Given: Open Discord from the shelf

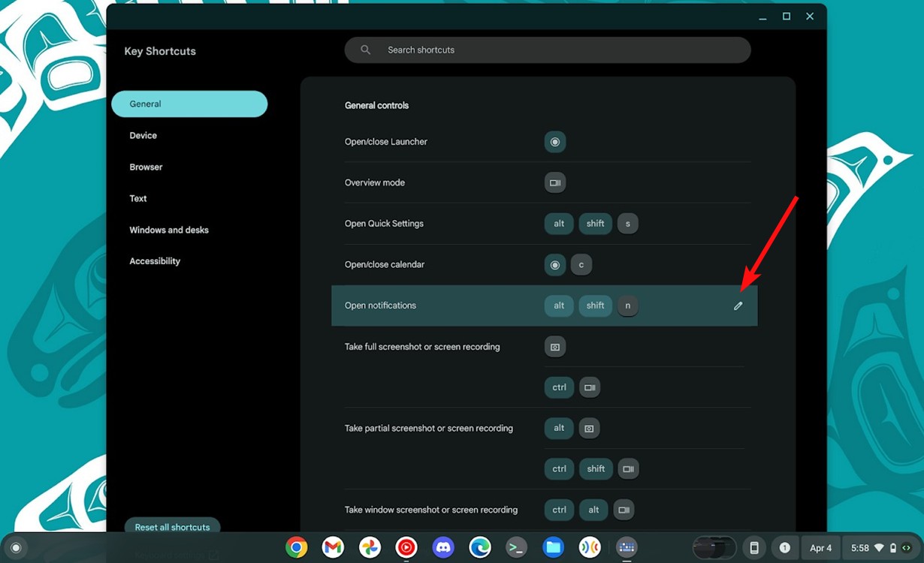Looking at the screenshot, I should pos(443,548).
